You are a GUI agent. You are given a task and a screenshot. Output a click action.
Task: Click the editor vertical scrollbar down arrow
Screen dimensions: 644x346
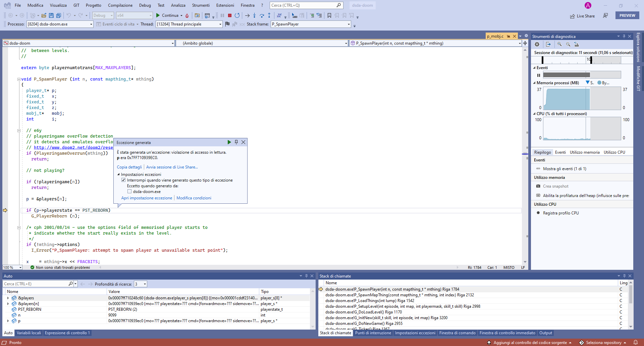point(525,262)
